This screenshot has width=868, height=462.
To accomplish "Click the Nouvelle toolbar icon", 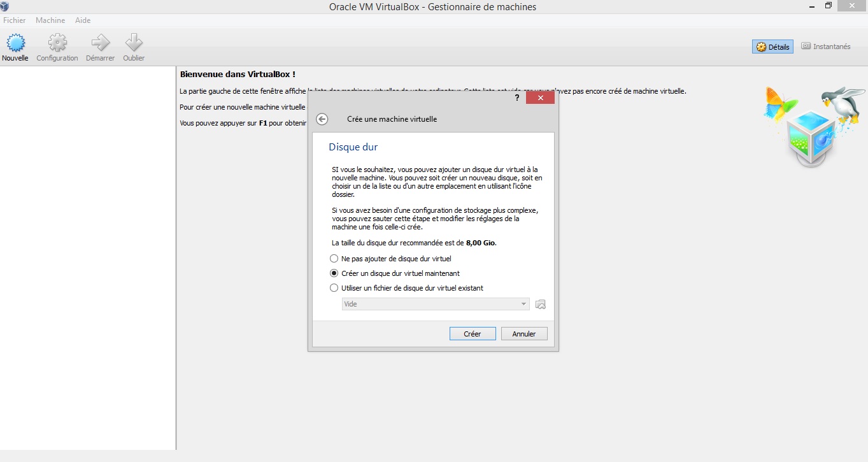I will (15, 48).
